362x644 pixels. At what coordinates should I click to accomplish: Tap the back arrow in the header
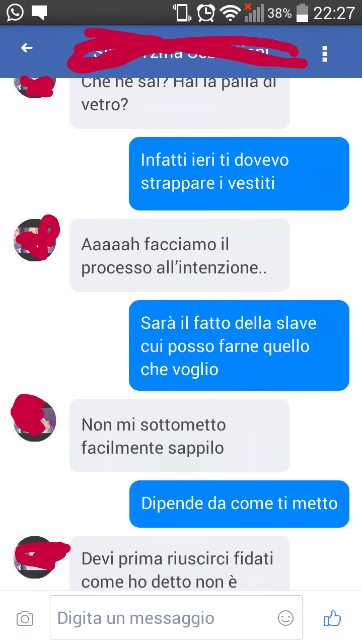[26, 48]
